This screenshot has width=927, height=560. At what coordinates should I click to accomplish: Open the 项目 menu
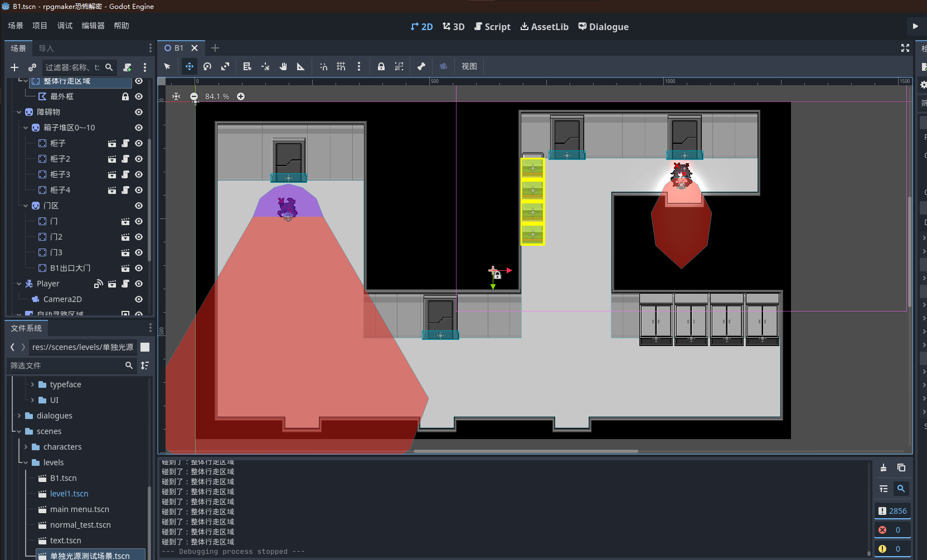40,26
